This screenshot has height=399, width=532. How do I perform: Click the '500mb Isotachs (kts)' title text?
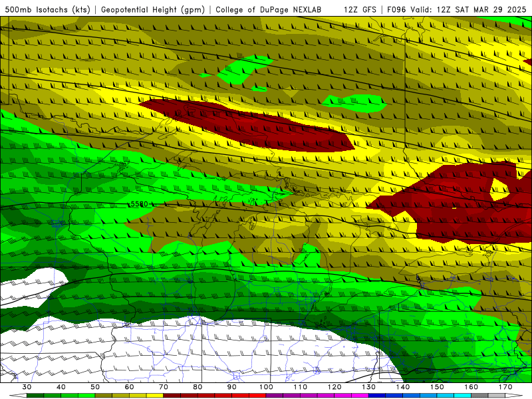click(x=47, y=10)
